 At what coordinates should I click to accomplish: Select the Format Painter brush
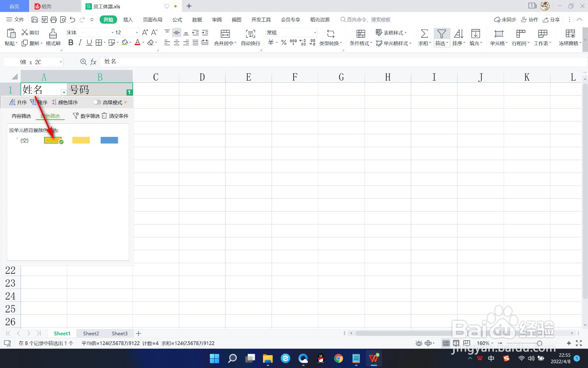coord(53,33)
